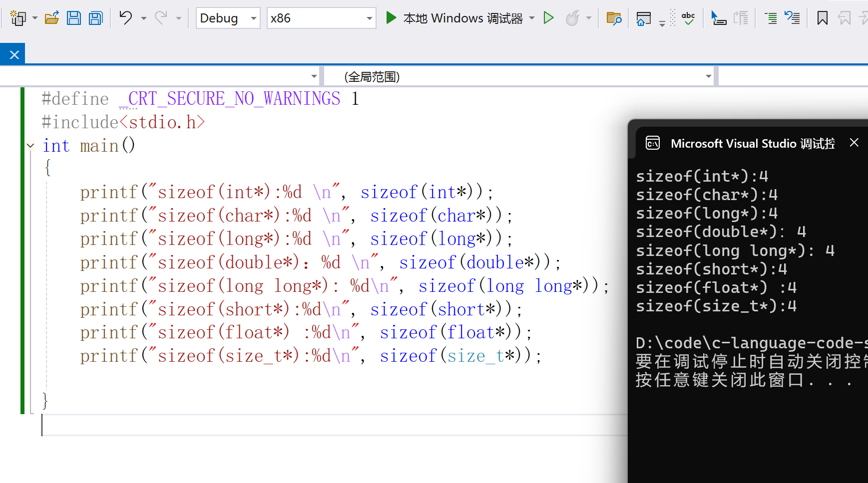Image resolution: width=868 pixels, height=483 pixels.
Task: Undo the last edit
Action: click(x=125, y=18)
